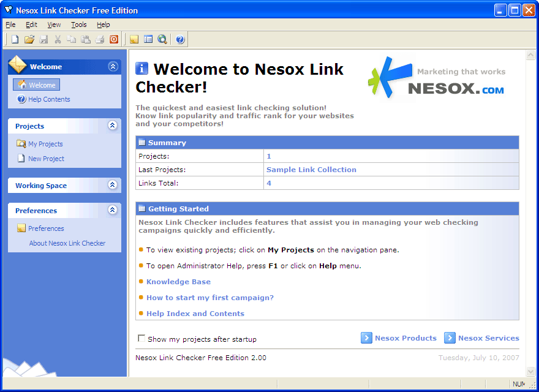
Task: Select About Nesox Link Checker
Action: pos(67,243)
